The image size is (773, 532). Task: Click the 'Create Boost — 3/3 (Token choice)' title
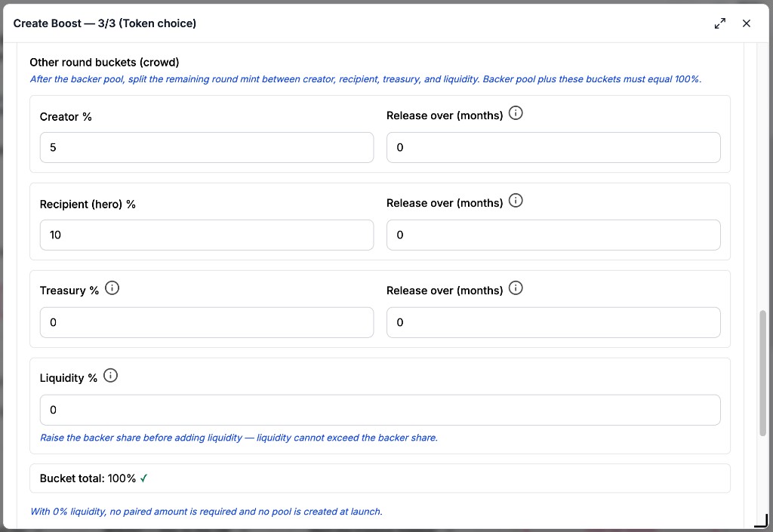coord(104,23)
